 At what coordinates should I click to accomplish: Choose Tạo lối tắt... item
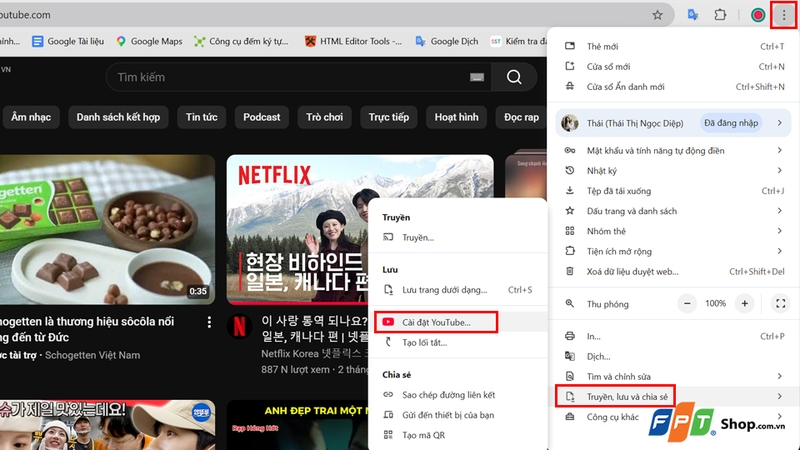458,342
